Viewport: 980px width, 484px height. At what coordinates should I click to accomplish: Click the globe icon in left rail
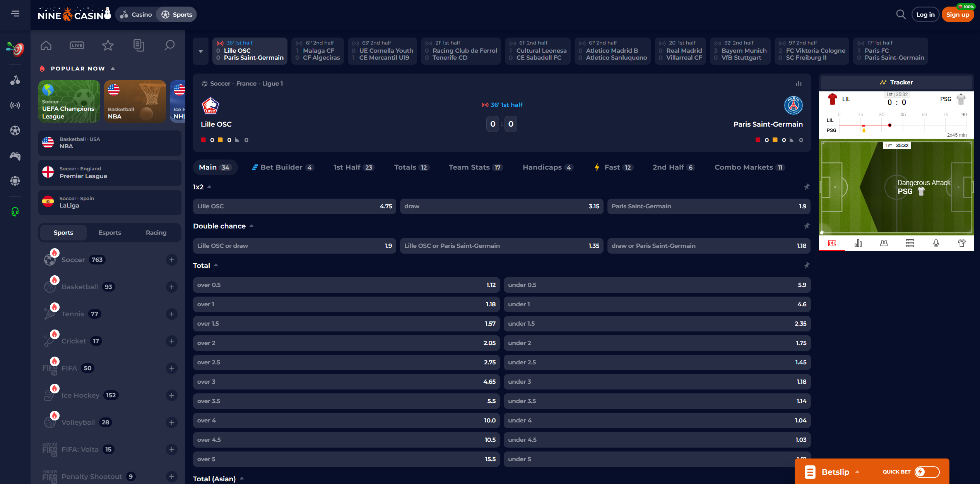click(x=15, y=181)
